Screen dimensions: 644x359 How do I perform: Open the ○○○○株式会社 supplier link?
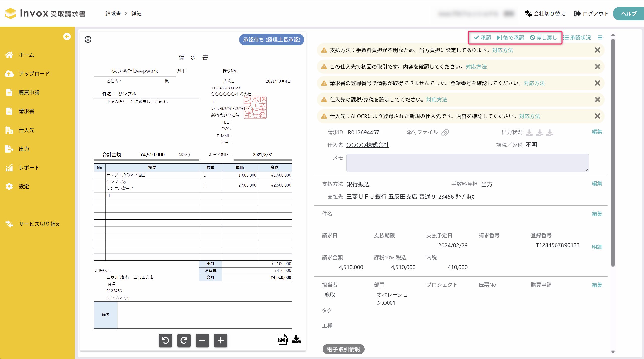368,145
